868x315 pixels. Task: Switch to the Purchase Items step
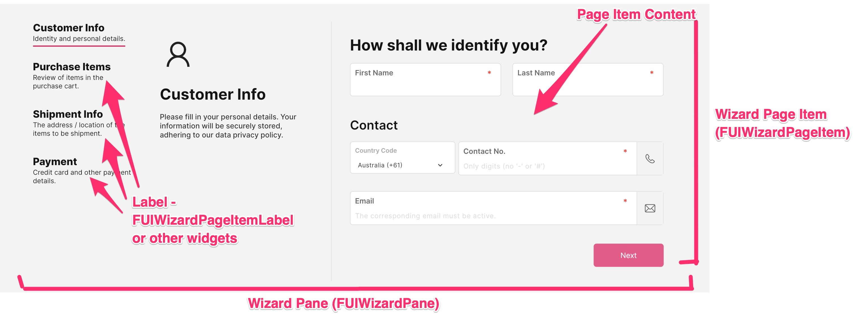(71, 67)
